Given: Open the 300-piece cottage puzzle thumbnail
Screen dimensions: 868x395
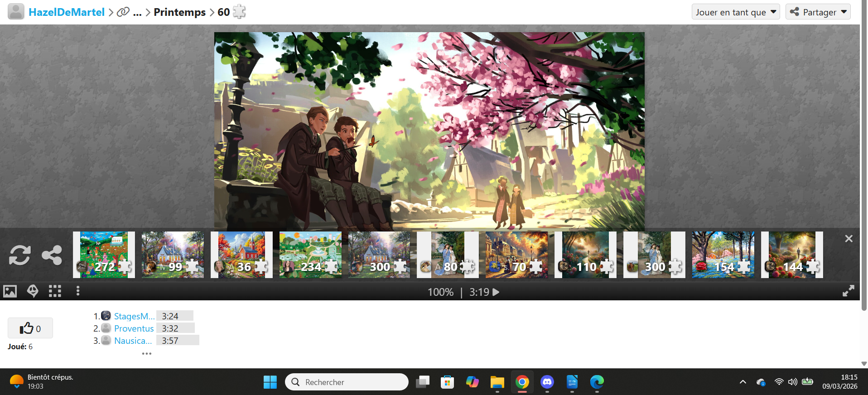Looking at the screenshot, I should tap(379, 255).
